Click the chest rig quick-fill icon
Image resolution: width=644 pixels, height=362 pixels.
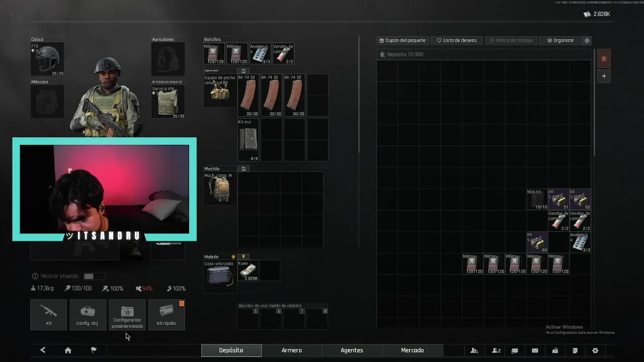244,71
